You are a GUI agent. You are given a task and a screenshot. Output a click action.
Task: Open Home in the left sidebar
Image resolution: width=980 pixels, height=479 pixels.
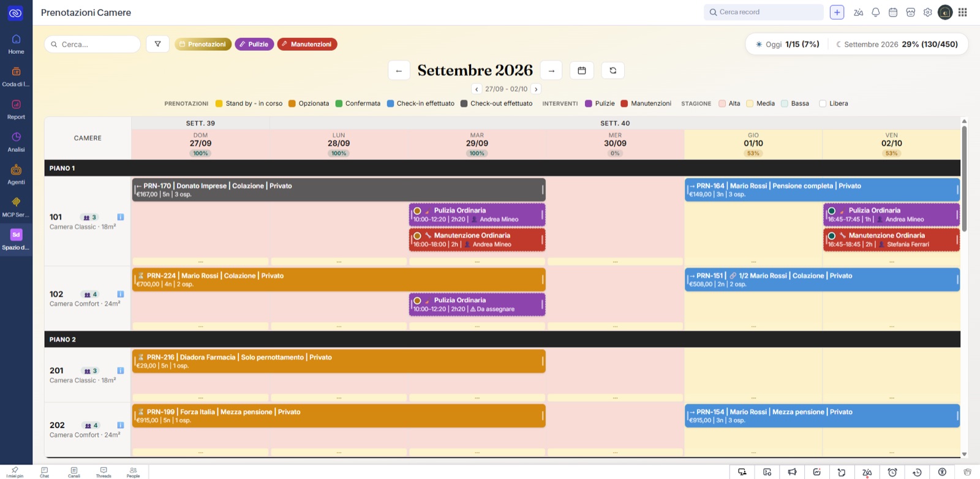point(16,44)
